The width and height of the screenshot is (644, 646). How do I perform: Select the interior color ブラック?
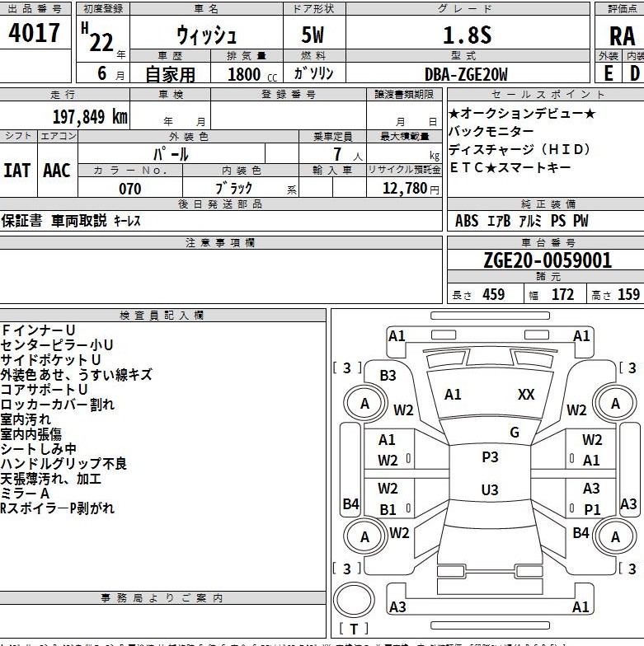click(234, 188)
